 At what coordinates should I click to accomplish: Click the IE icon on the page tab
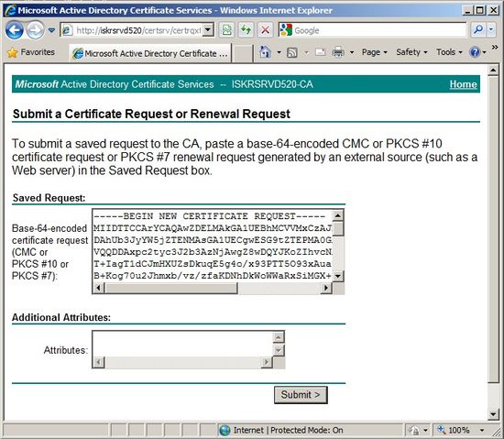78,53
